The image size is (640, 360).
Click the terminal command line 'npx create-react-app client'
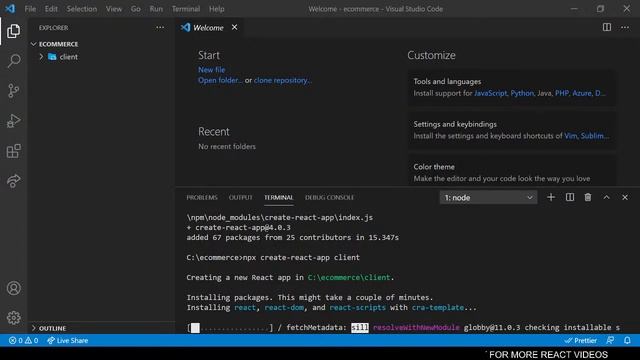click(302, 258)
